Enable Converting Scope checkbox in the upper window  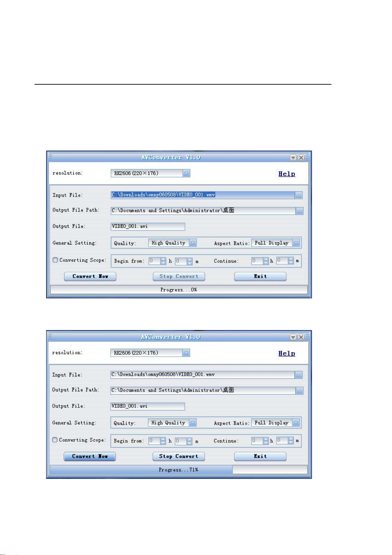click(x=55, y=260)
